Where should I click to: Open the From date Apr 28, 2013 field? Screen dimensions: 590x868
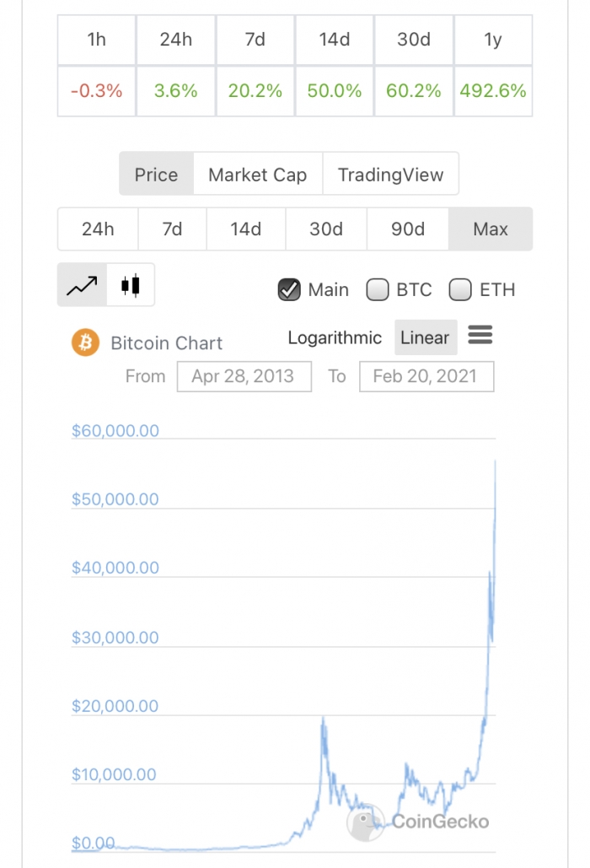pyautogui.click(x=244, y=376)
